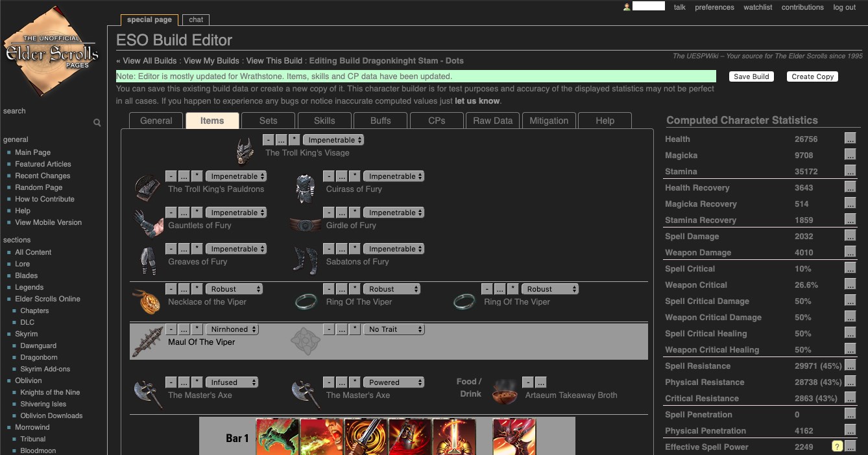Image resolution: width=868 pixels, height=455 pixels.
Task: Switch to the CPs tab
Action: 437,121
